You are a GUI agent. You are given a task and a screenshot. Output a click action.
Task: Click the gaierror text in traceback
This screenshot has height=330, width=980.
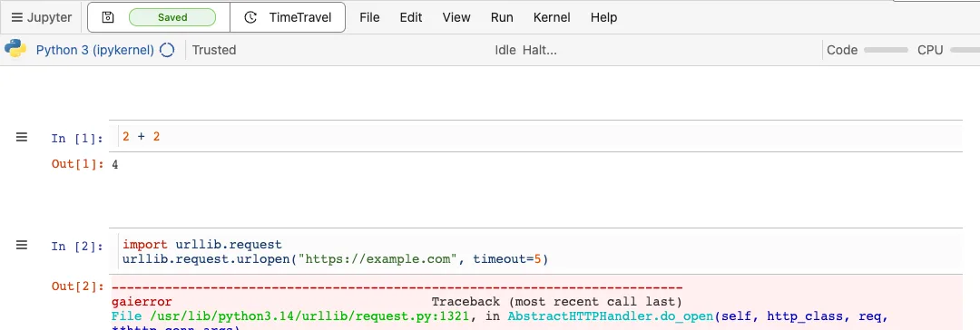tap(142, 302)
